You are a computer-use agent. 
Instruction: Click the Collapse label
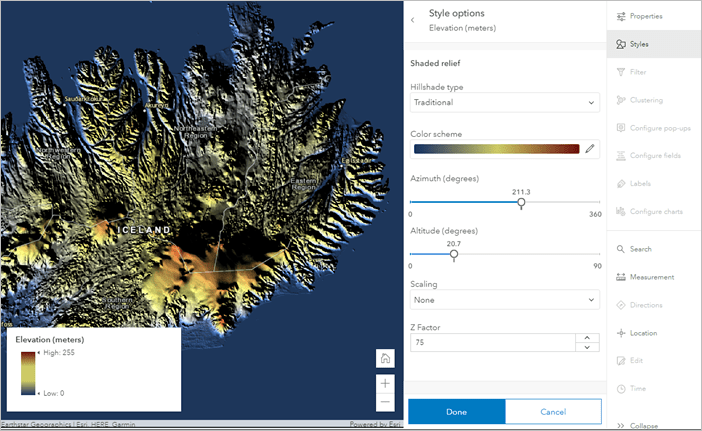tap(644, 426)
